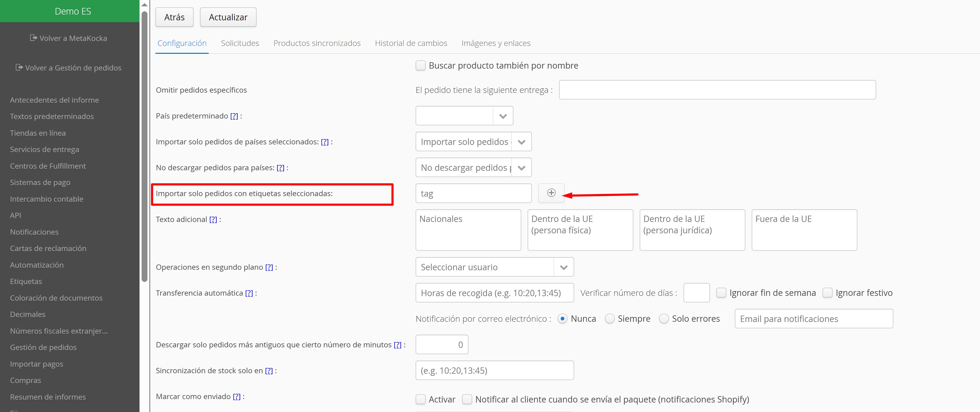Click the Volver a Gestión de pedidos icon

[x=19, y=68]
